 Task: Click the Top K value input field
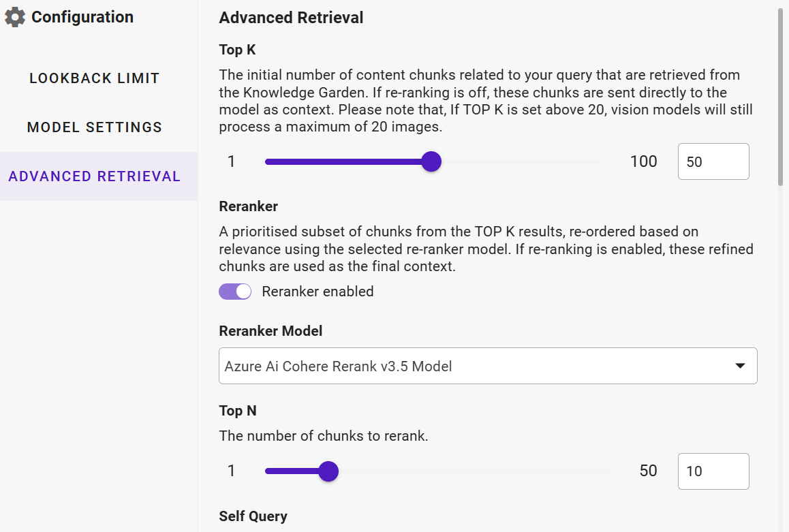point(713,161)
